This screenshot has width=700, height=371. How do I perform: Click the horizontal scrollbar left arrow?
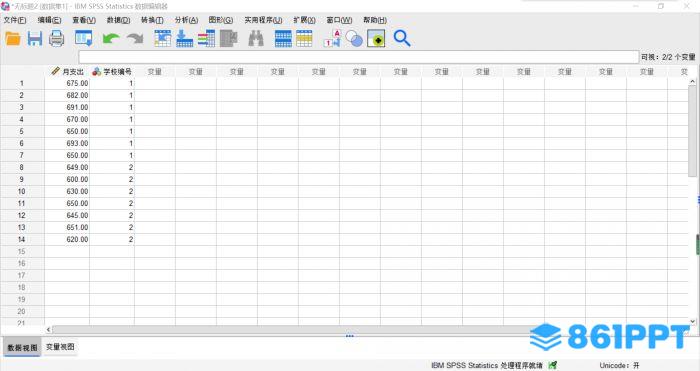48,329
